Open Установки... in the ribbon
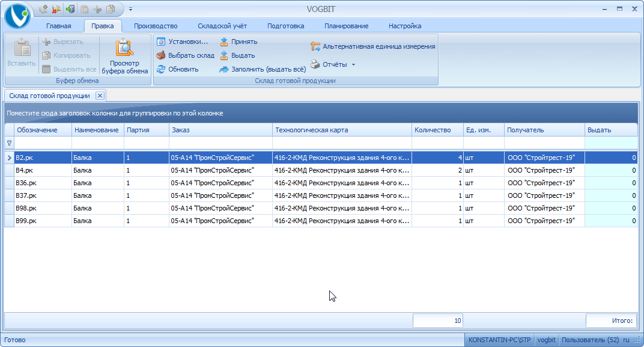Image resolution: width=644 pixels, height=347 pixels. point(183,41)
